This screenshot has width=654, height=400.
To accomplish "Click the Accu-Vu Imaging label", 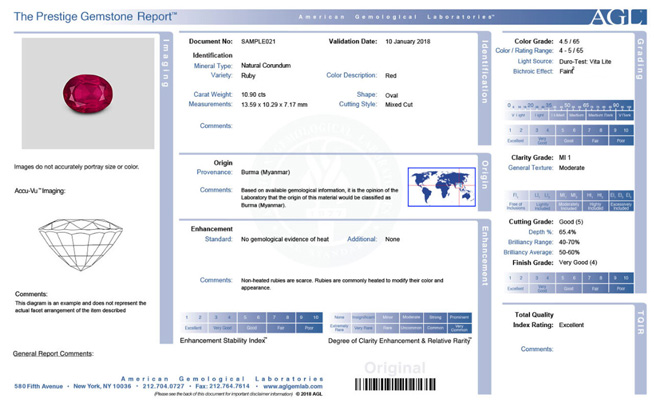I will coord(40,191).
